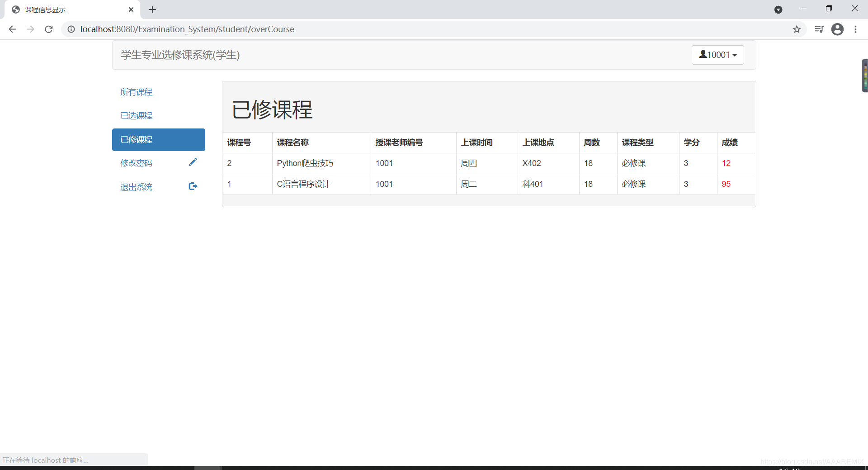Open the 10001 user dropdown
This screenshot has height=470, width=868.
coord(717,55)
